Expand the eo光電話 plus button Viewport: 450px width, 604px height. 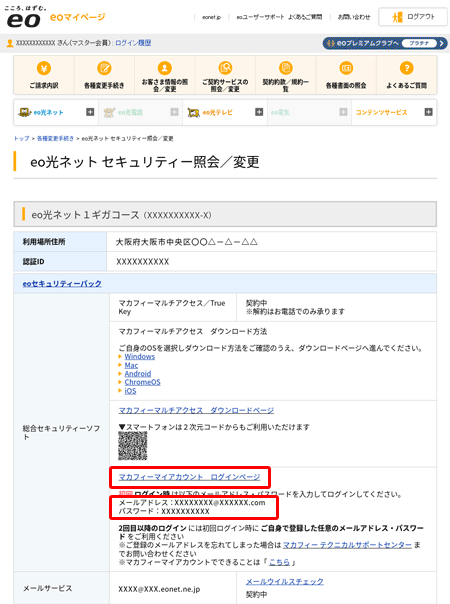tap(175, 112)
